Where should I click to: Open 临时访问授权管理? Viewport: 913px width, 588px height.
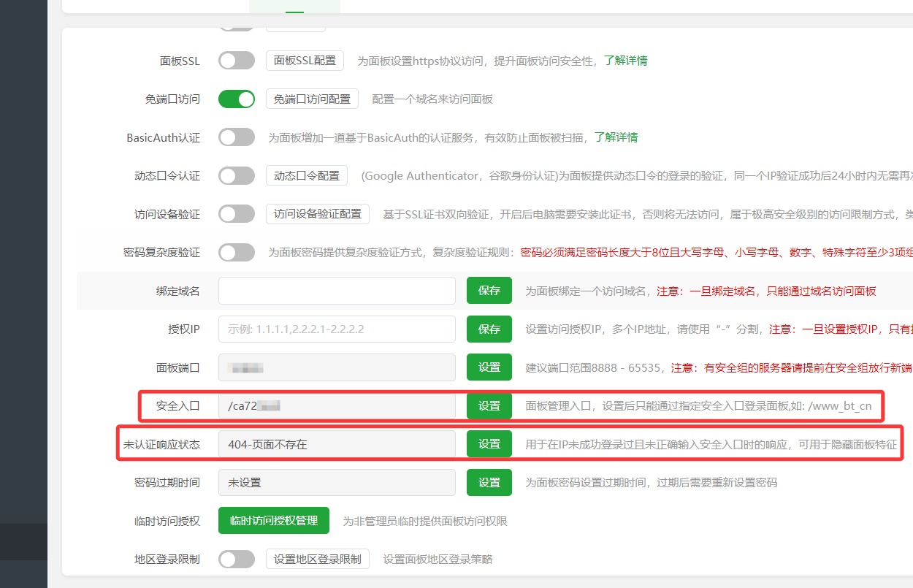point(273,520)
